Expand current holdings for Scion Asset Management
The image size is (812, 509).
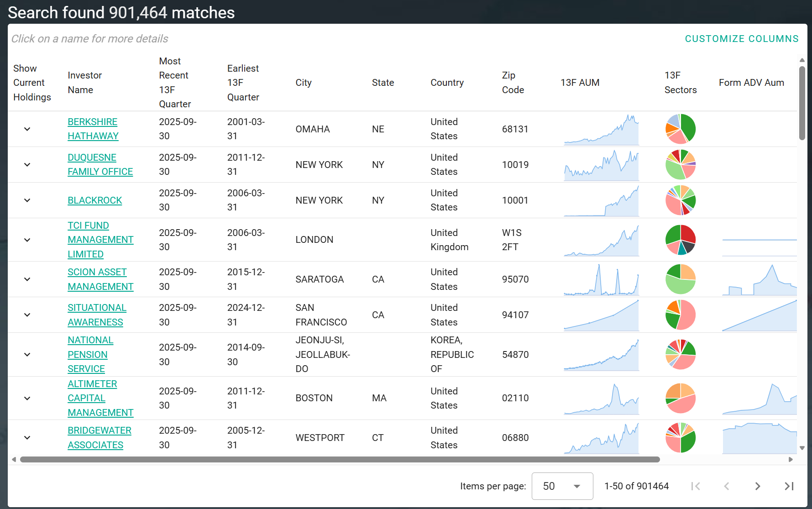(x=27, y=279)
